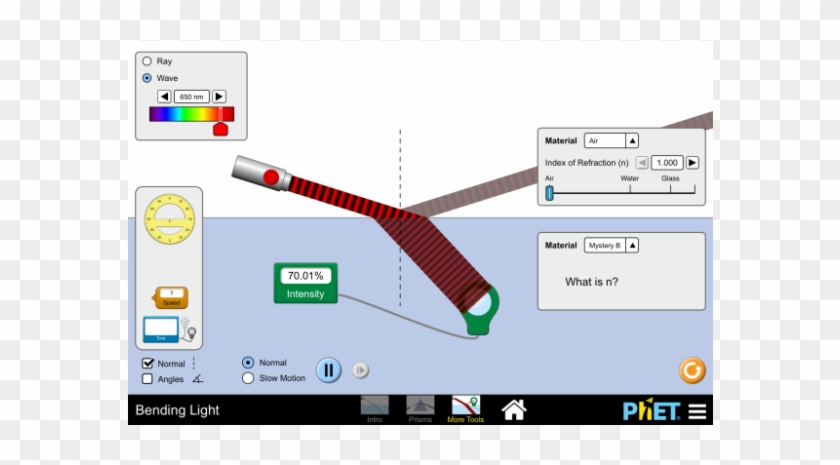
Task: Open the PhET hamburger menu
Action: [x=697, y=411]
